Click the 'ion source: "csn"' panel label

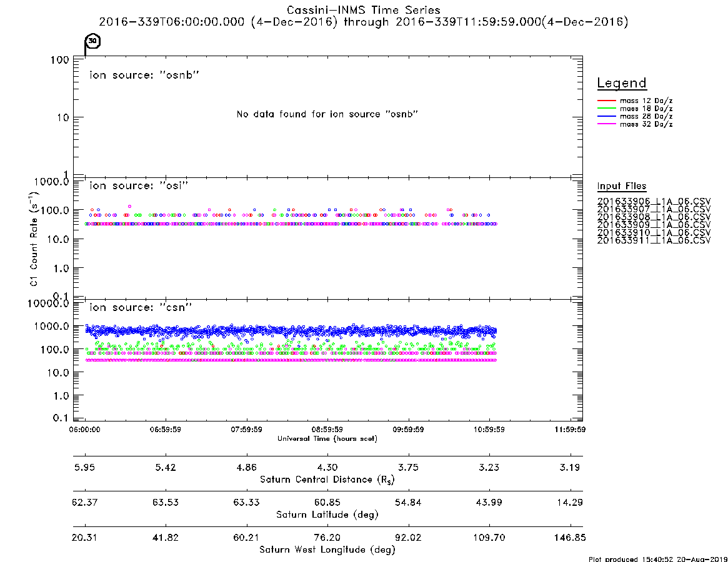(141, 307)
